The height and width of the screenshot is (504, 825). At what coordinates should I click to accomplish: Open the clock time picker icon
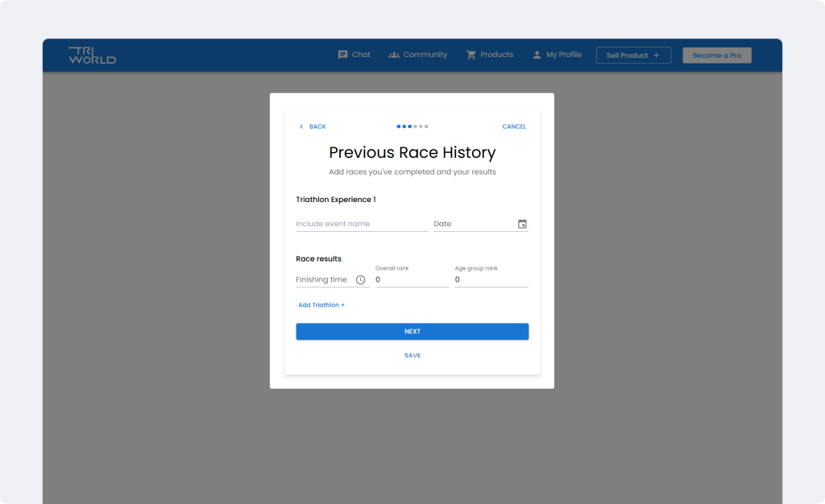coord(361,280)
